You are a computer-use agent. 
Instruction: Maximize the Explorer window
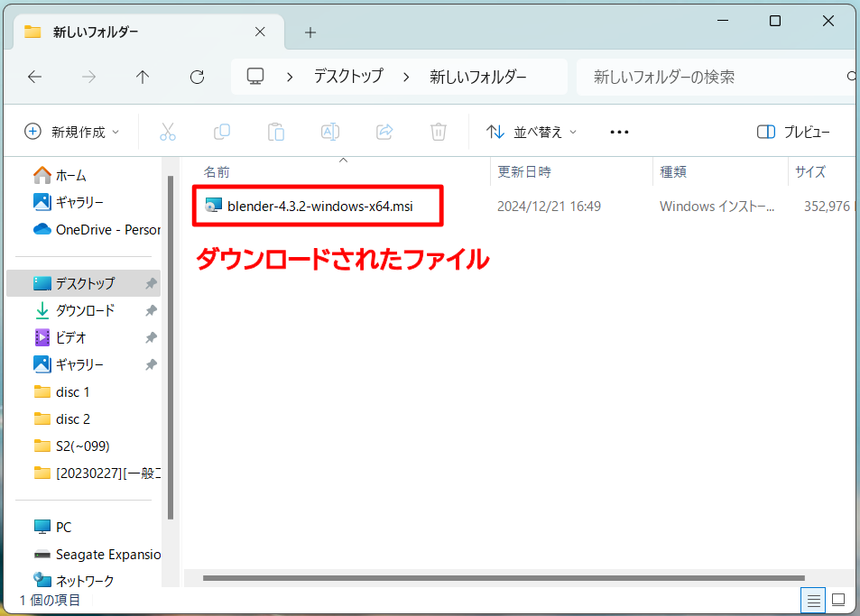[775, 21]
